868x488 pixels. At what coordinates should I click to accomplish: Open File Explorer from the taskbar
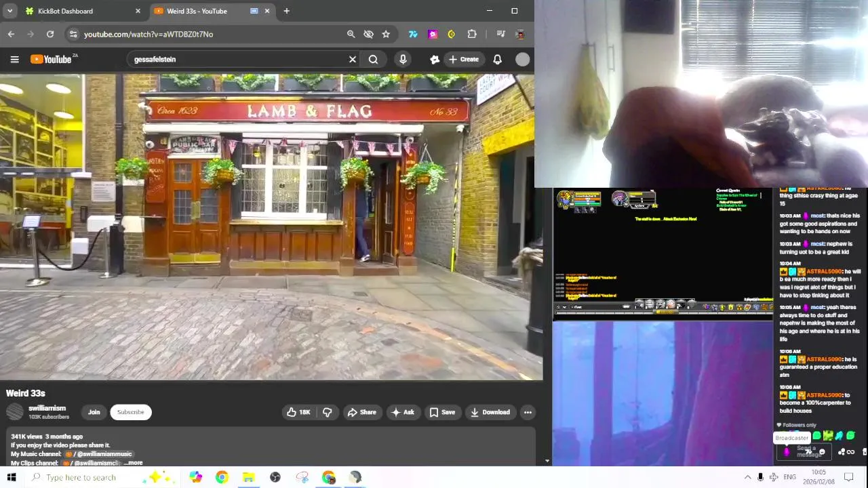(248, 477)
